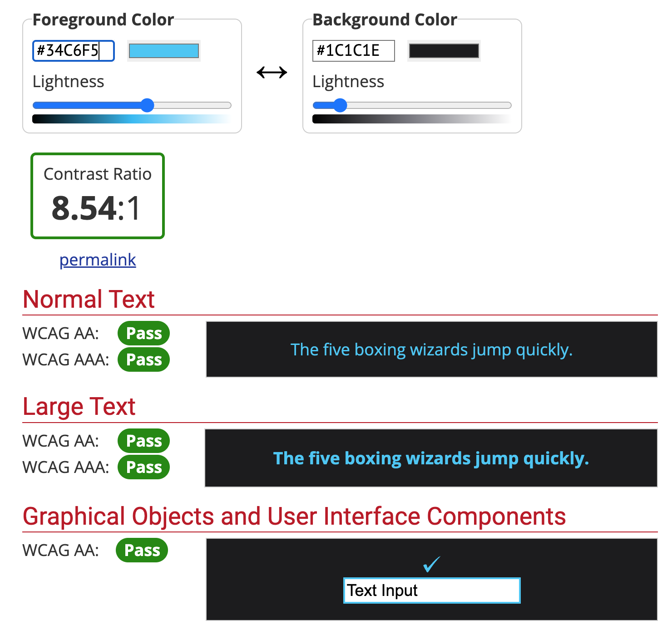Viewport: 672px width, 630px height.
Task: Focus the sample Text Input field
Action: pos(431,591)
